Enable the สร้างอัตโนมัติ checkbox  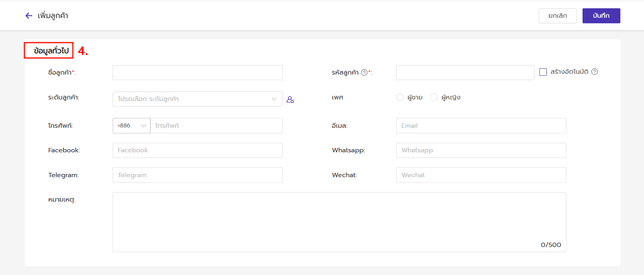(x=543, y=72)
